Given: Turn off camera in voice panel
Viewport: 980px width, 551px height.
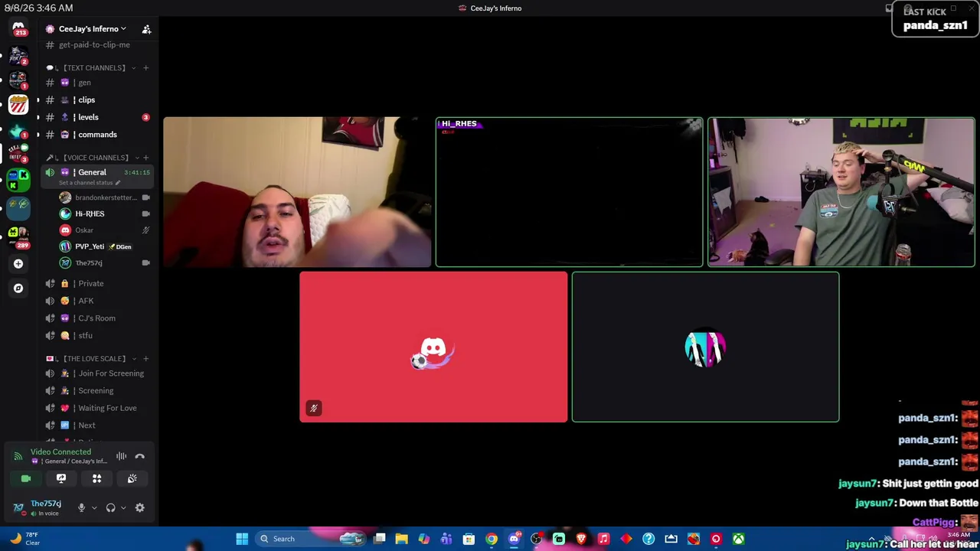Looking at the screenshot, I should [26, 478].
